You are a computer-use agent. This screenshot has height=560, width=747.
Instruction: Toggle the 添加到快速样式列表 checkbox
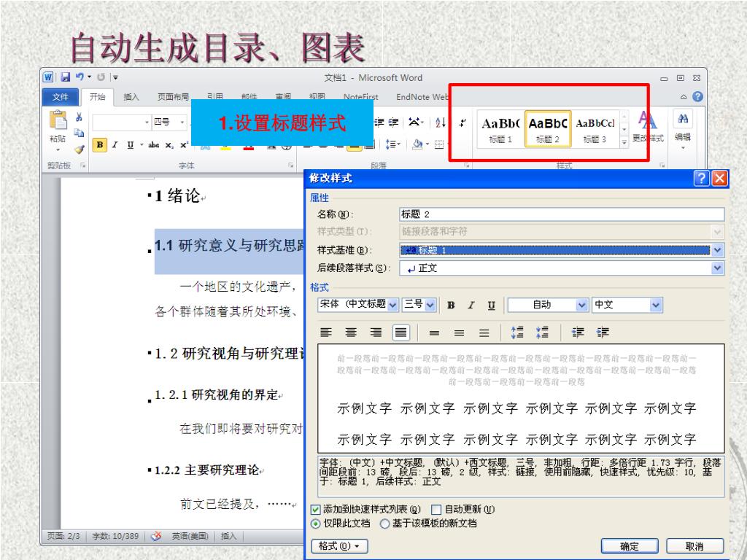tap(315, 510)
